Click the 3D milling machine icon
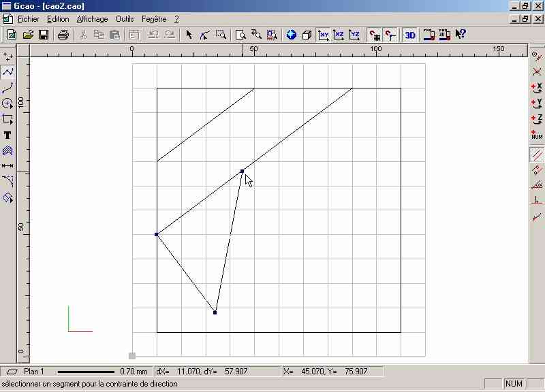This screenshot has width=545, height=392. pyautogui.click(x=445, y=35)
